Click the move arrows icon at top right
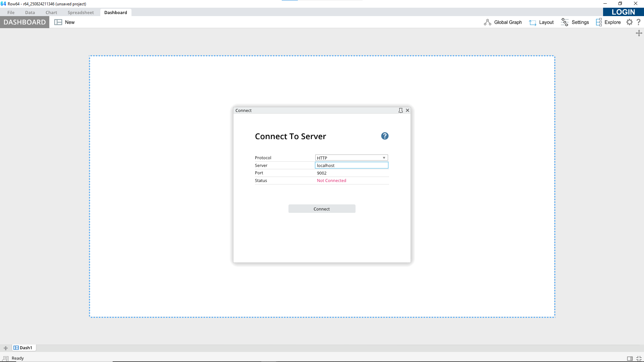Image resolution: width=644 pixels, height=362 pixels. coord(639,33)
